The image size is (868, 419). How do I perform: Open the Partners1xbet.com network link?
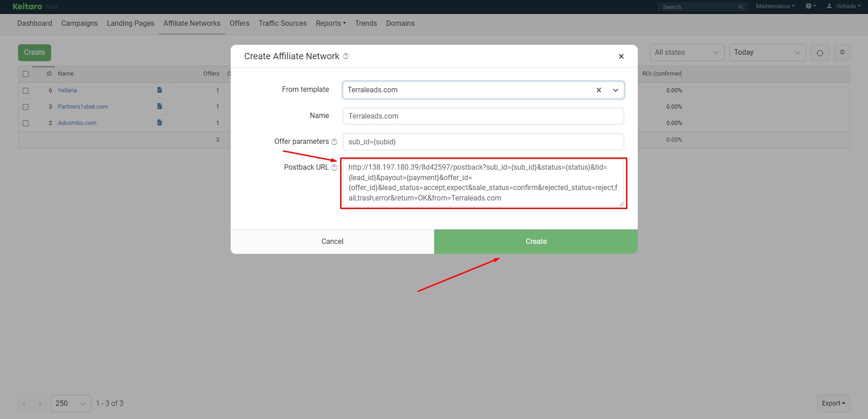click(83, 107)
